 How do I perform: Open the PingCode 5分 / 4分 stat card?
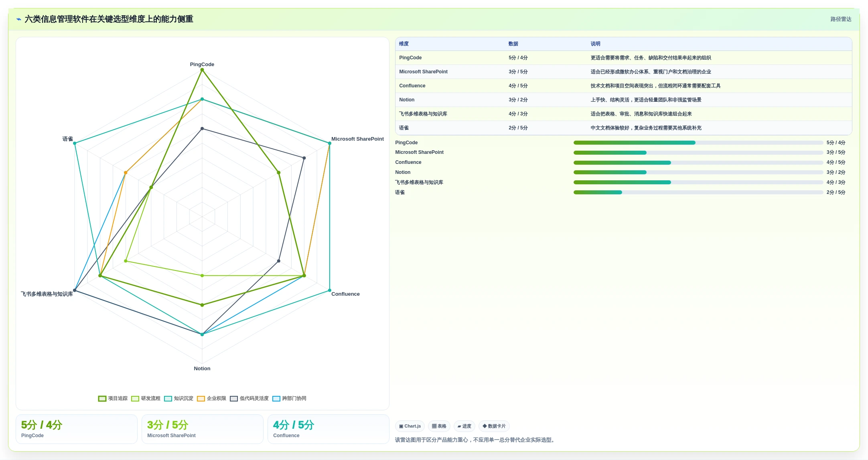(77, 430)
